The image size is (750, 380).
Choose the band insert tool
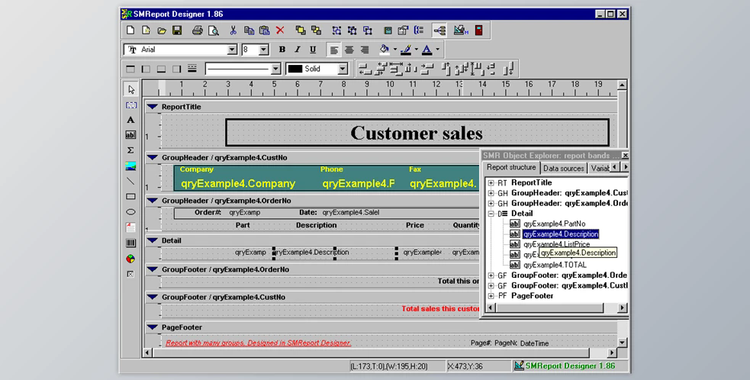click(x=131, y=105)
